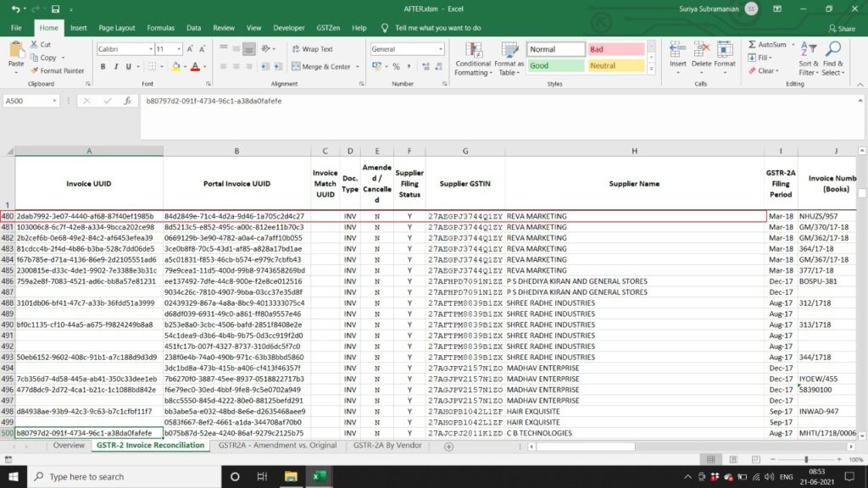
Task: Toggle Italic formatting
Action: click(115, 67)
